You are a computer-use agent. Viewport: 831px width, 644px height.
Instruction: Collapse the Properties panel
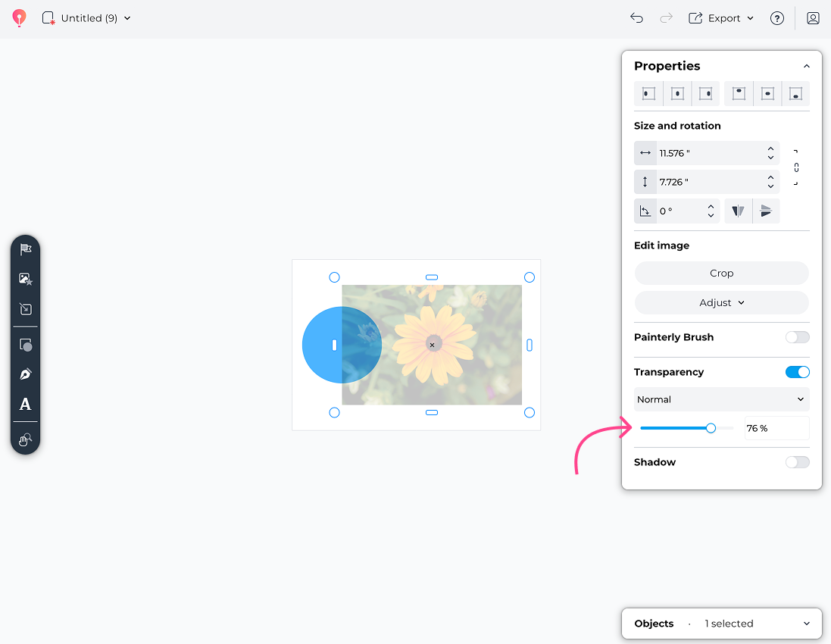point(807,66)
